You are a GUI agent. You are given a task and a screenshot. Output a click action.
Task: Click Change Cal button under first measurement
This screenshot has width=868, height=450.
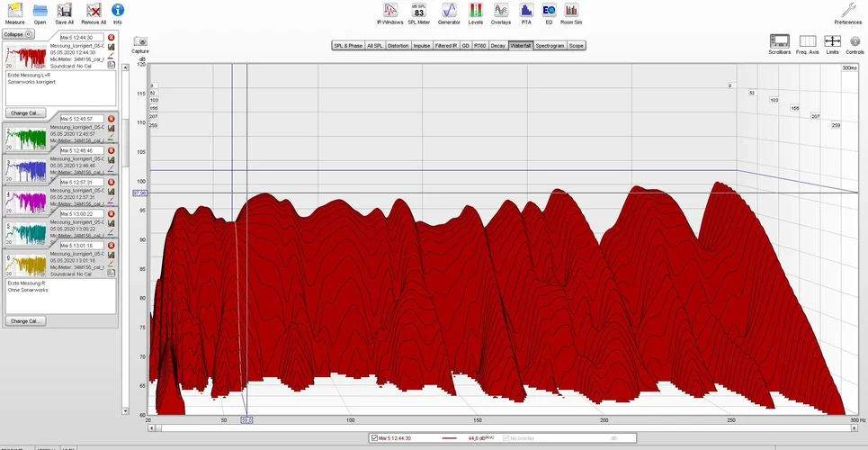(x=26, y=113)
